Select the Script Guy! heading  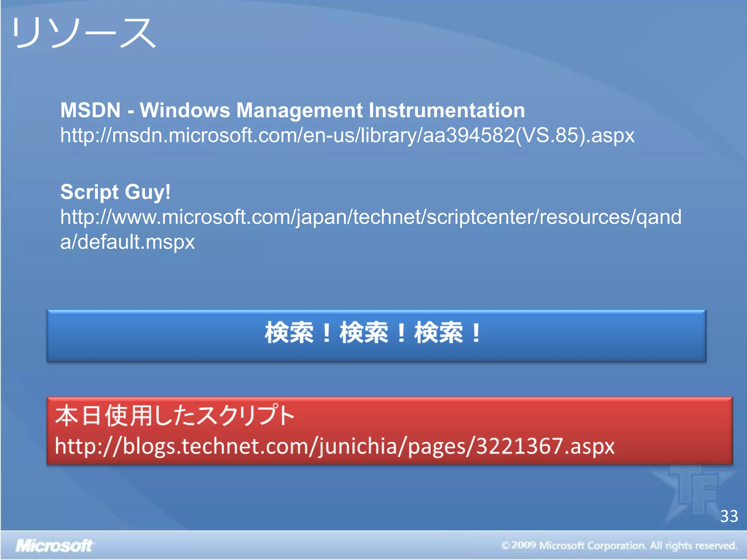[115, 192]
